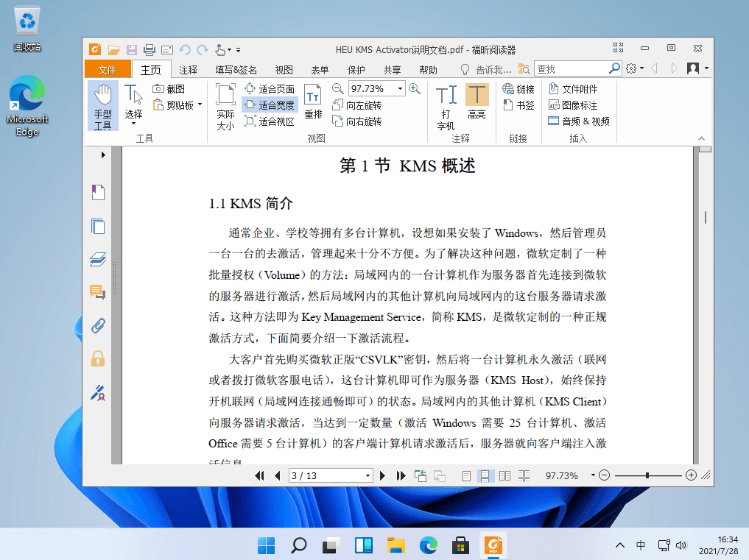Open quick access toolbar customize arrow
Viewport: 749px width, 560px height.
[x=239, y=49]
